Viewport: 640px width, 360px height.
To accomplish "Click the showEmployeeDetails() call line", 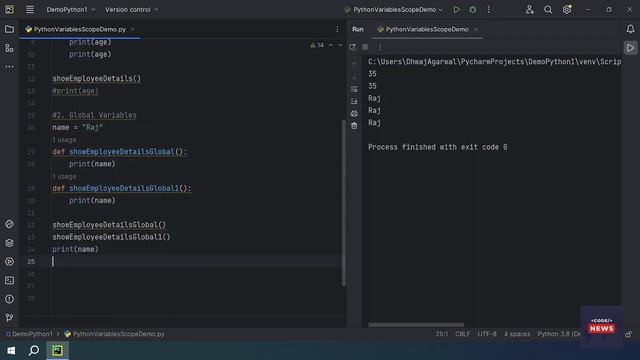I will [x=96, y=79].
